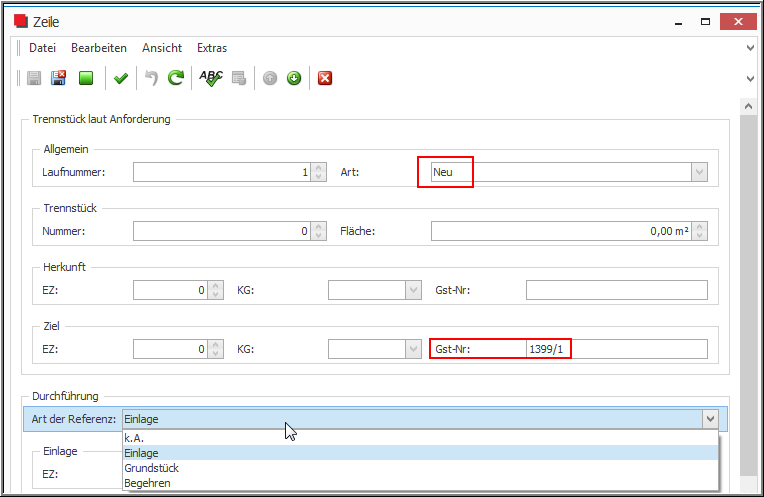The height and width of the screenshot is (497, 764).
Task: Click the save and close icon with red X
Action: pos(59,78)
